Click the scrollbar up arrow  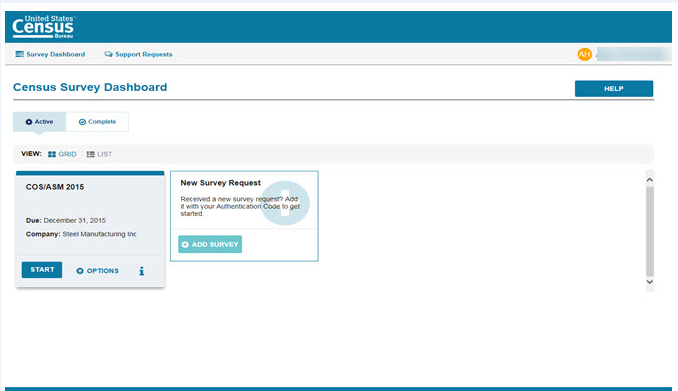(x=649, y=179)
